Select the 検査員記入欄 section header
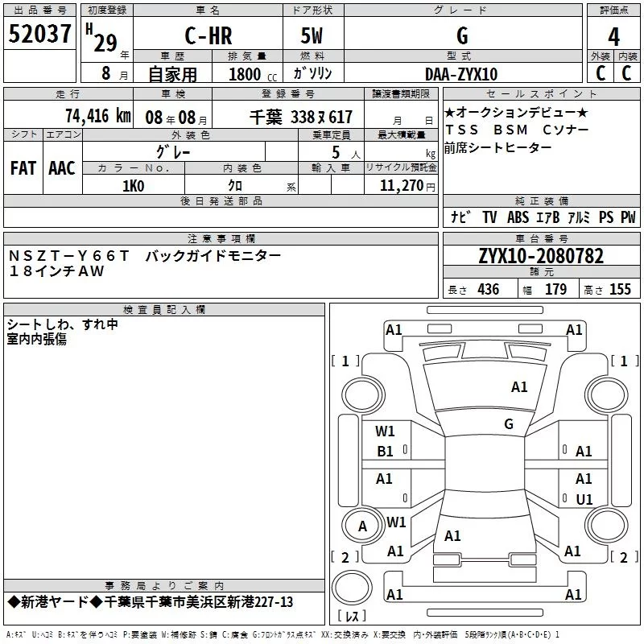 pos(164,310)
